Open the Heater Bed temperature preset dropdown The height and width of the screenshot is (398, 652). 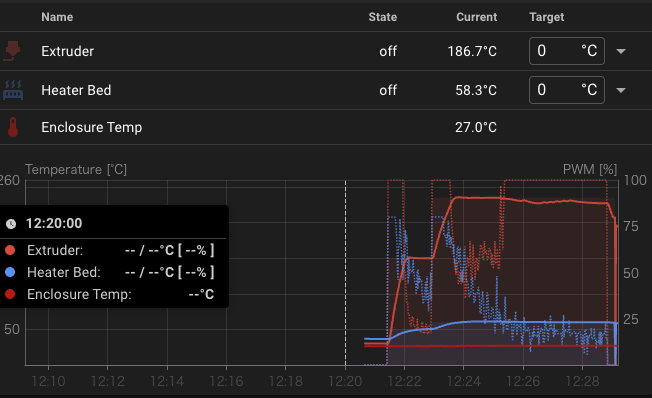(x=621, y=90)
